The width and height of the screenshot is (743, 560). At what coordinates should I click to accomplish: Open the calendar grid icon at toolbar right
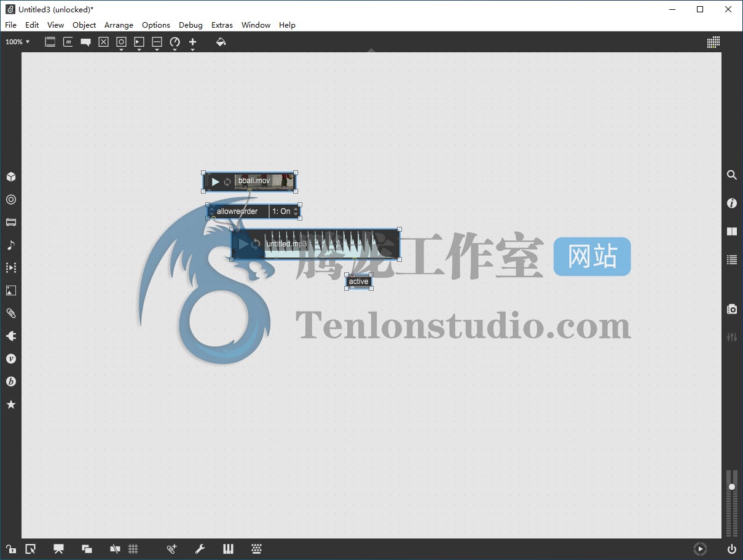point(713,42)
